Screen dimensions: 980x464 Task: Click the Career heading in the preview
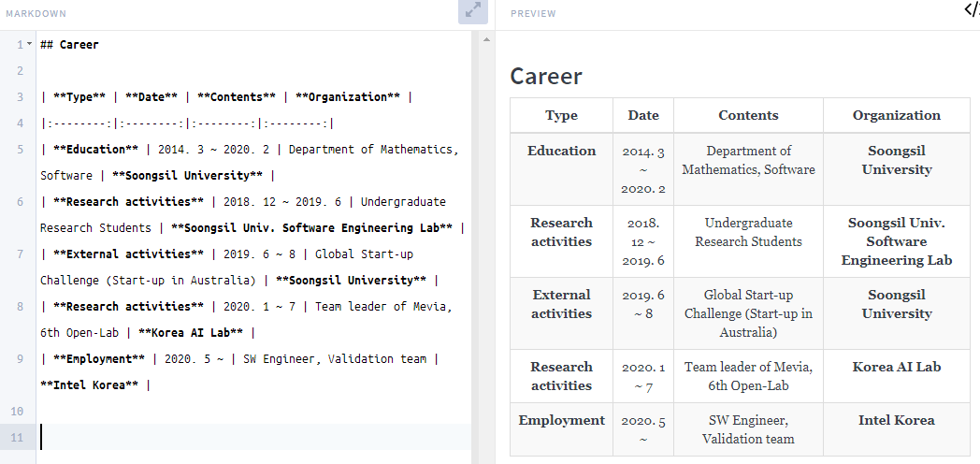[x=546, y=77]
